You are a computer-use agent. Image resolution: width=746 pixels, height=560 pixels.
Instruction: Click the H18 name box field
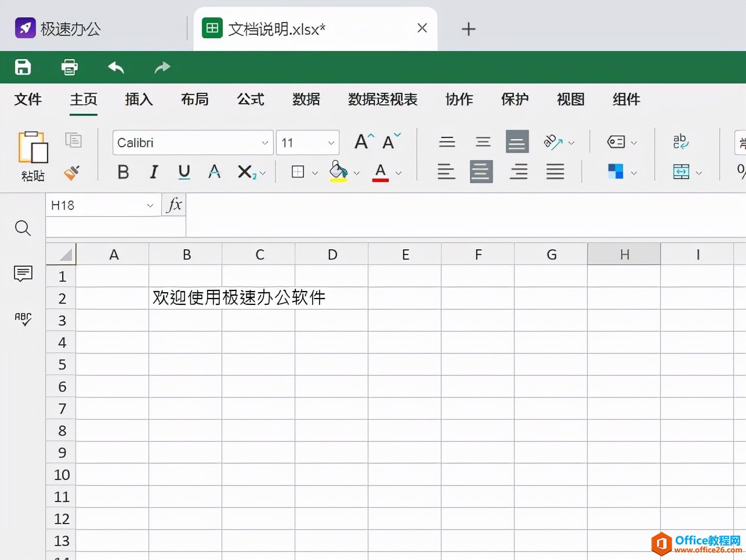(103, 205)
